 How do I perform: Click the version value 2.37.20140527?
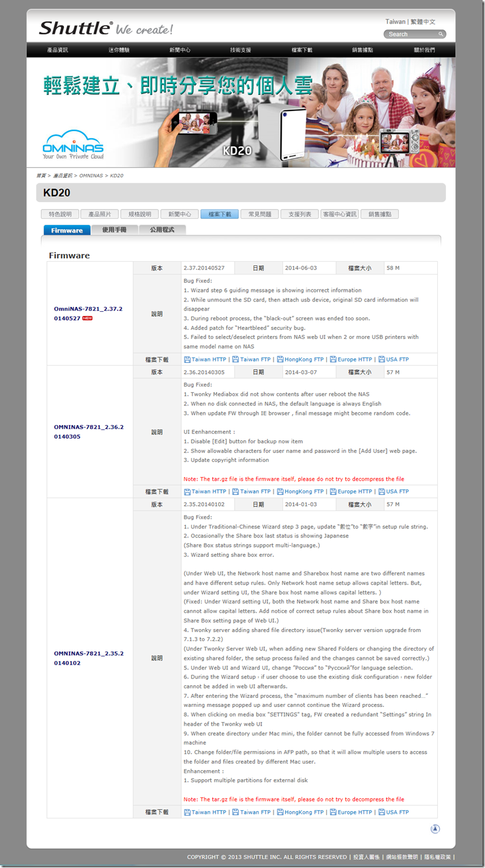[x=204, y=268]
